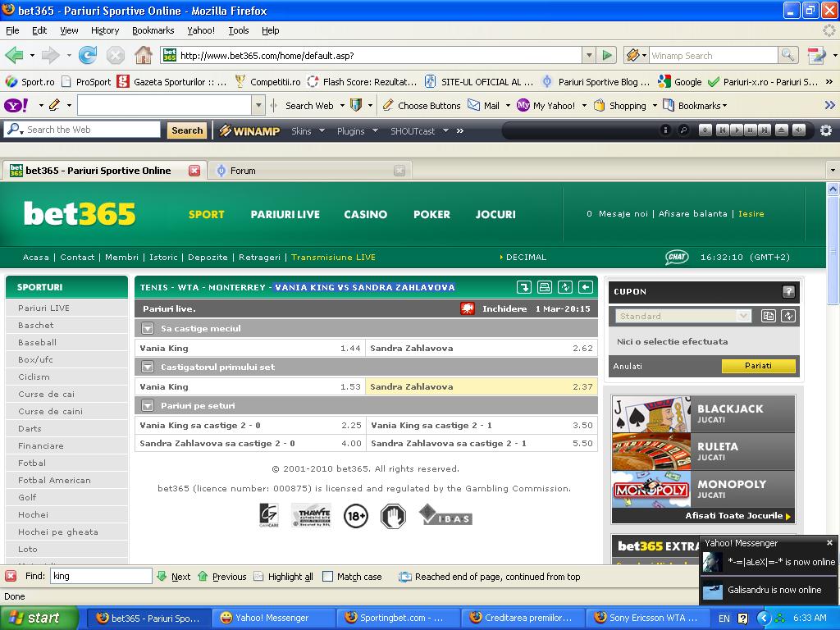Viewport: 840px width, 630px height.
Task: Click the refresh odds icon in the match header
Action: click(x=565, y=287)
